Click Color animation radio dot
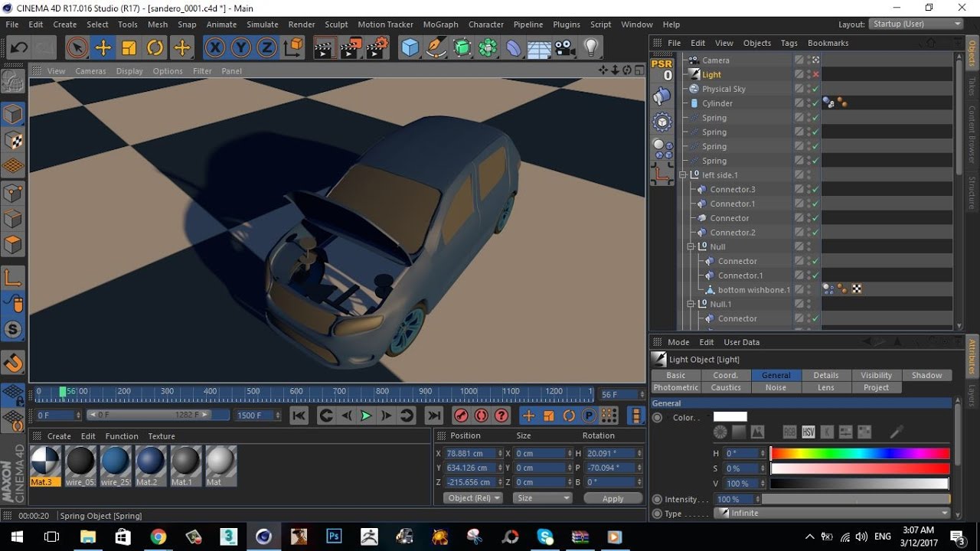Image resolution: width=980 pixels, height=551 pixels. pos(658,418)
